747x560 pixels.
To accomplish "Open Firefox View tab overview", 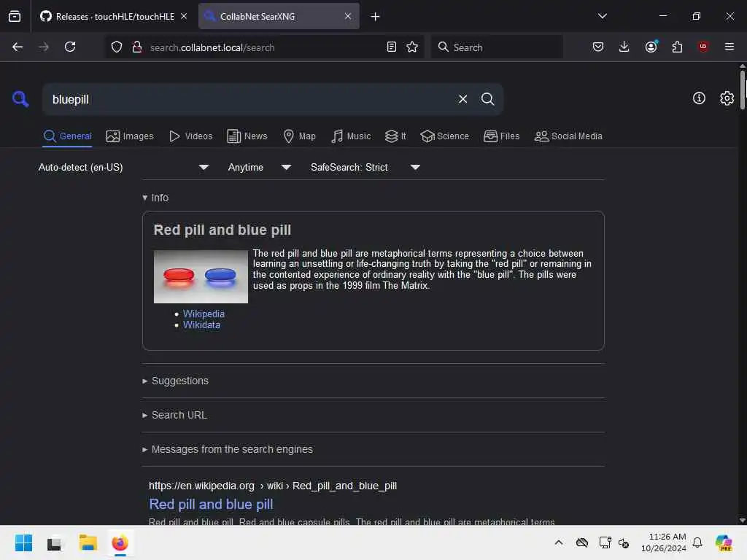I will (15, 16).
